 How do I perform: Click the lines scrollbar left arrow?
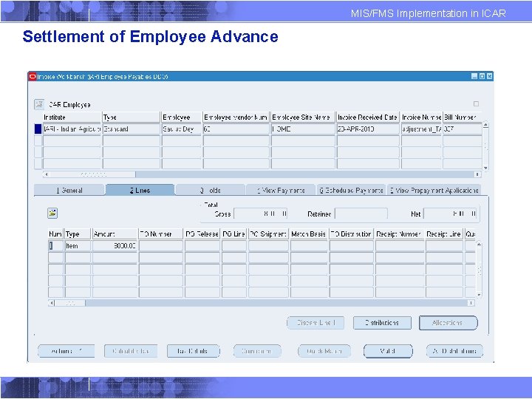(x=52, y=303)
